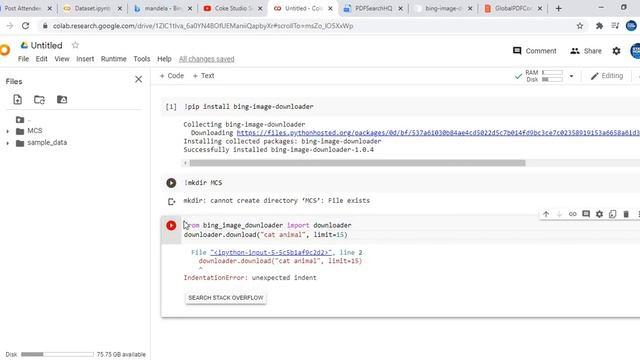Select the sample_data folder

[x=47, y=142]
